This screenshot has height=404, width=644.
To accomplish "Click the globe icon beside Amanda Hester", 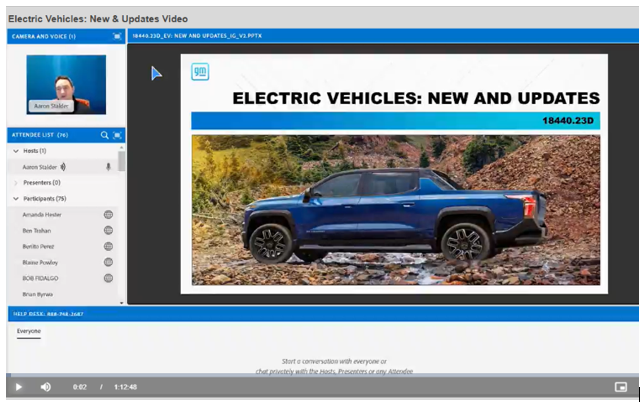I will pyautogui.click(x=108, y=214).
